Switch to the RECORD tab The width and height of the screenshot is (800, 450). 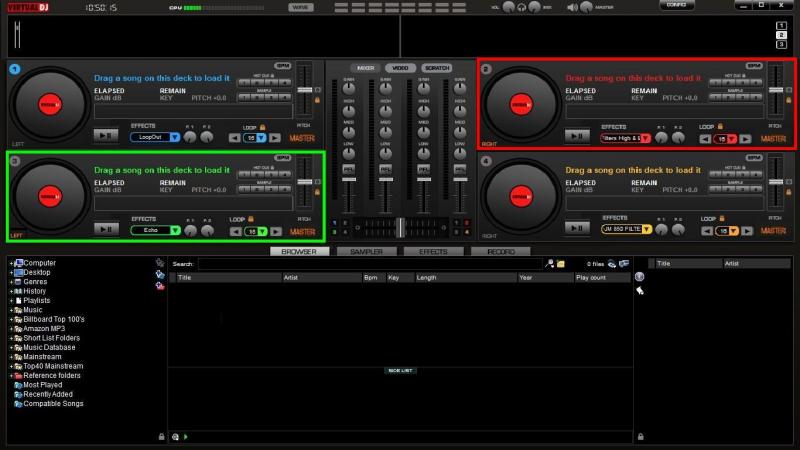point(501,252)
